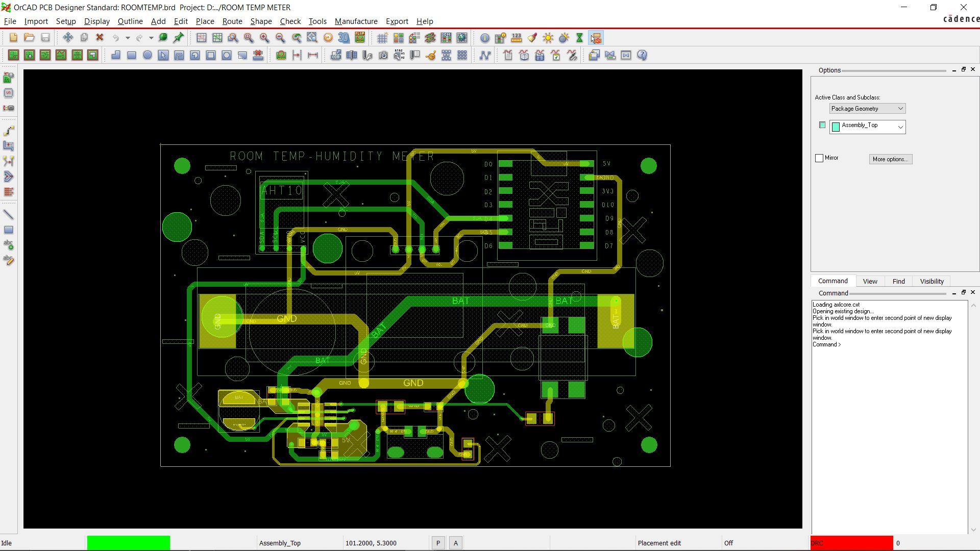This screenshot has height=551, width=980.
Task: Click the Show Element info icon
Action: [484, 38]
